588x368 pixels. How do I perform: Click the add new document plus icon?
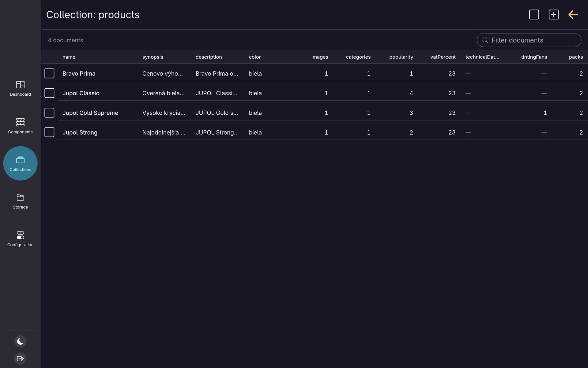tap(553, 15)
